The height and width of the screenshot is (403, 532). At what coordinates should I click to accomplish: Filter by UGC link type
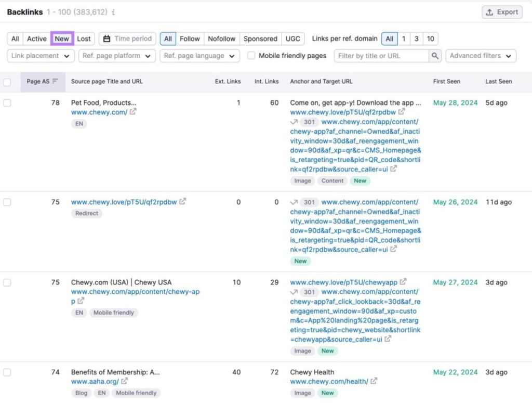point(293,38)
